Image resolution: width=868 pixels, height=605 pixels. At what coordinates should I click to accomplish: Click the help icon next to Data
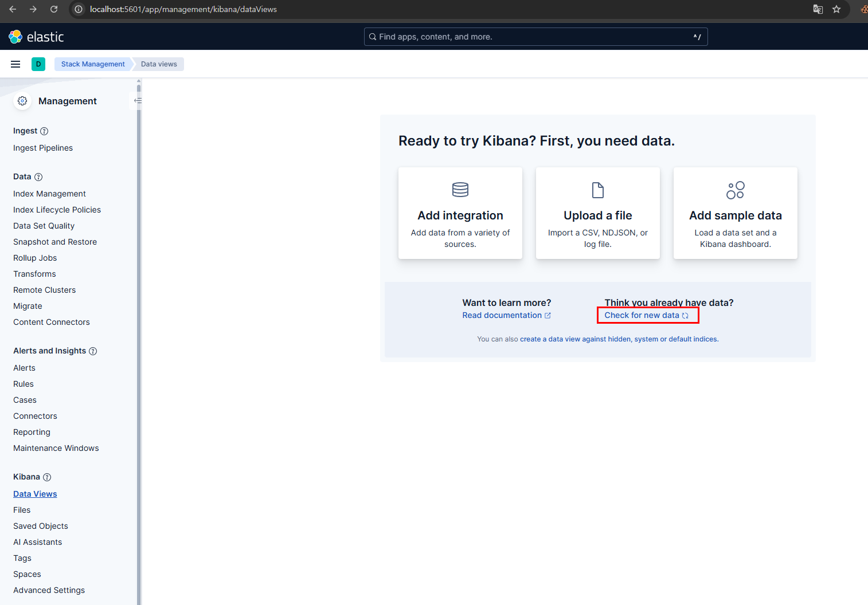pyautogui.click(x=38, y=177)
